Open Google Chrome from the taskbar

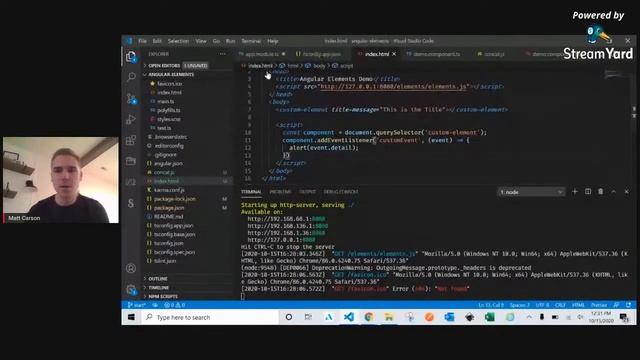tap(369, 317)
